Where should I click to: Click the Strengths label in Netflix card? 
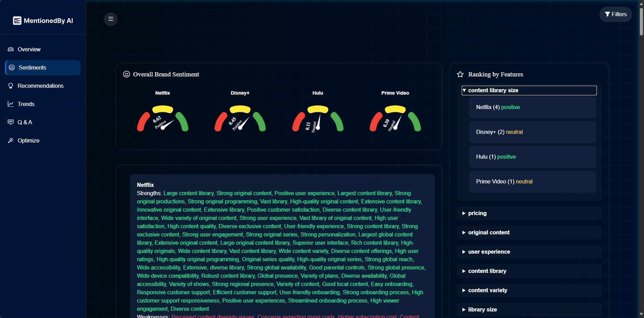[149, 193]
